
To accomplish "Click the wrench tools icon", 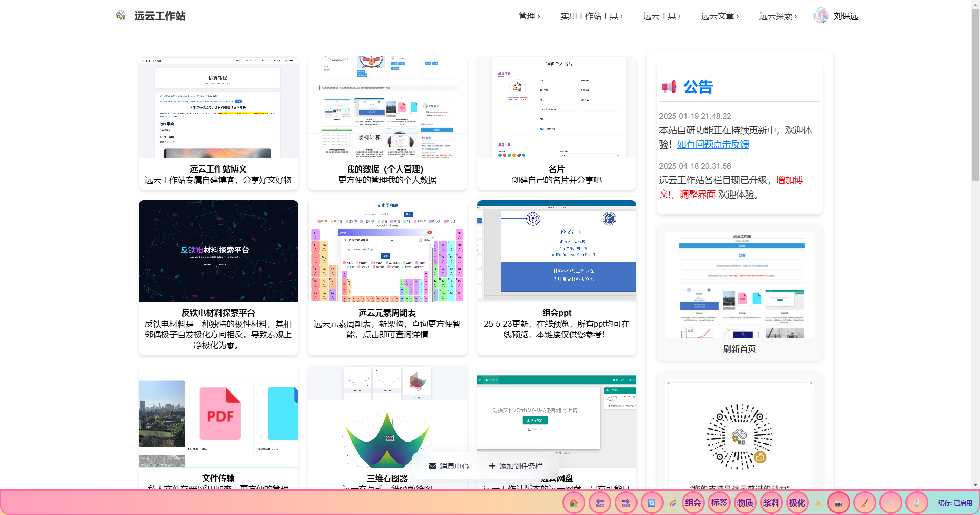I will point(891,503).
